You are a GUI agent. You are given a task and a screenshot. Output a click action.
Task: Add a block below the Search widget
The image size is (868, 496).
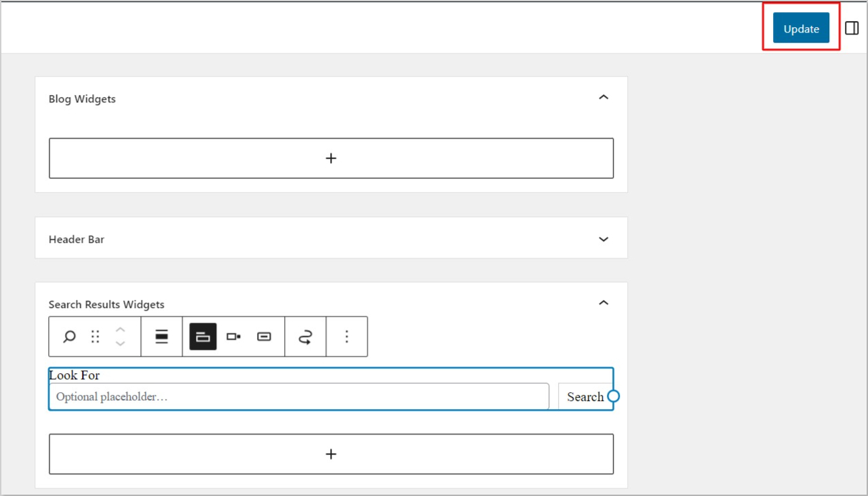click(331, 454)
